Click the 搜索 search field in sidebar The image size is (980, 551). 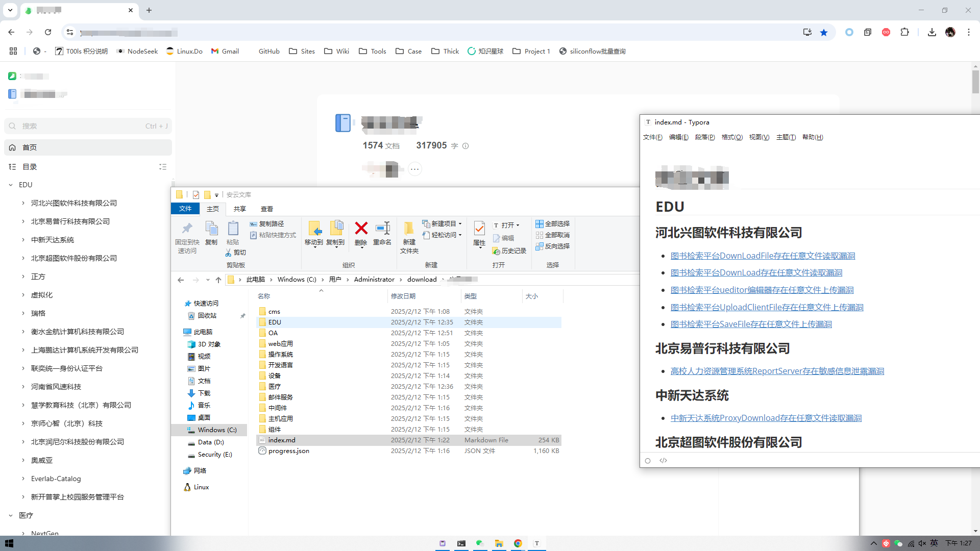[82, 126]
